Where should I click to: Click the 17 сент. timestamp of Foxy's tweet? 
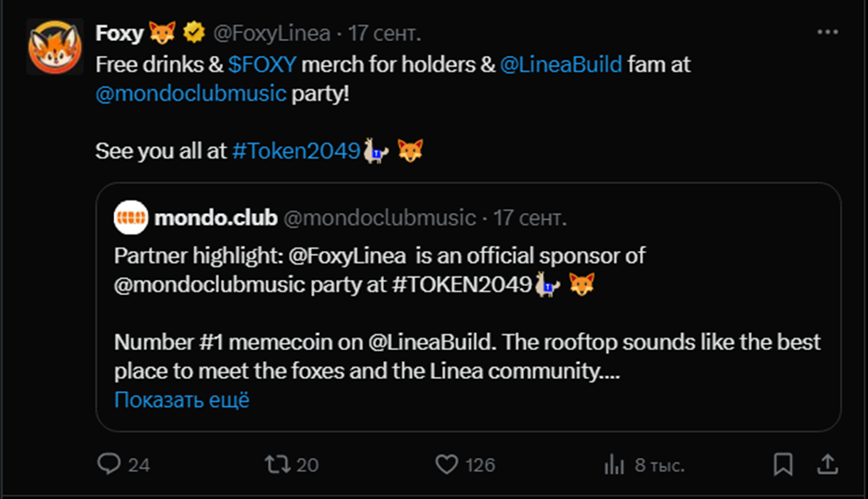385,34
